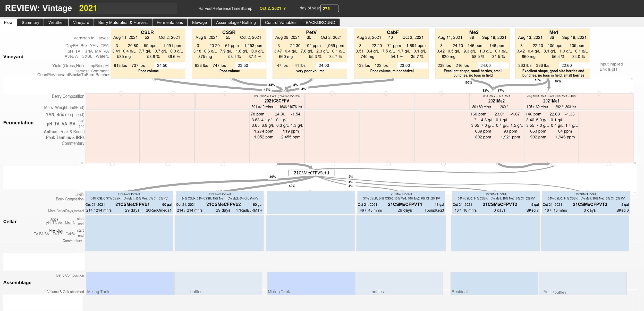
Task: Select the CabF vineyard block header
Action: 393,32
